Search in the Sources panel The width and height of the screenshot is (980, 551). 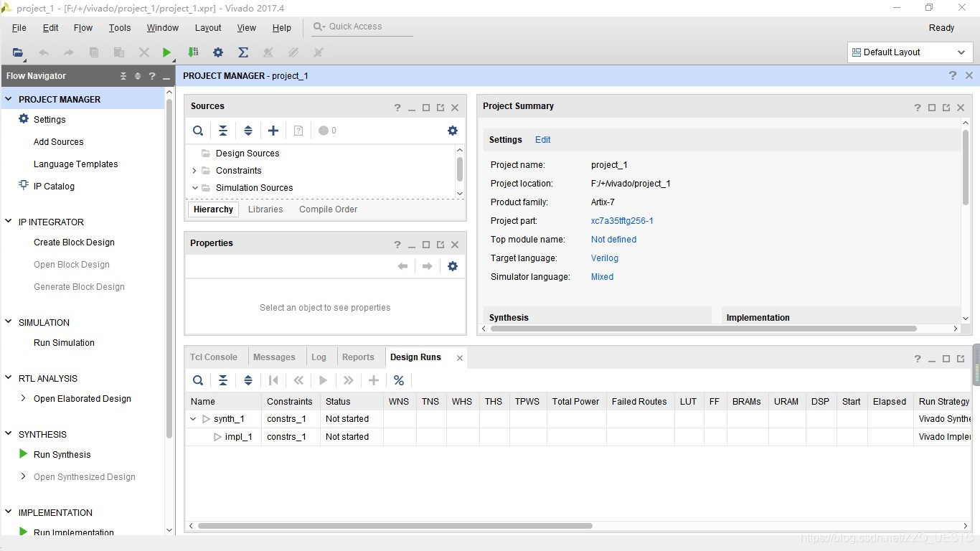(x=198, y=131)
